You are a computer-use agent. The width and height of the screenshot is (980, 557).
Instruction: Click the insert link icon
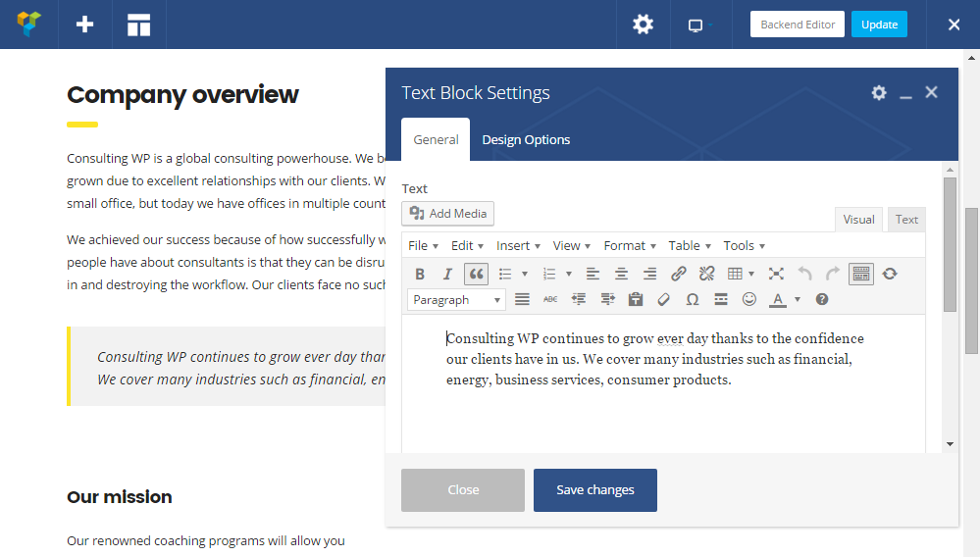pyautogui.click(x=678, y=274)
